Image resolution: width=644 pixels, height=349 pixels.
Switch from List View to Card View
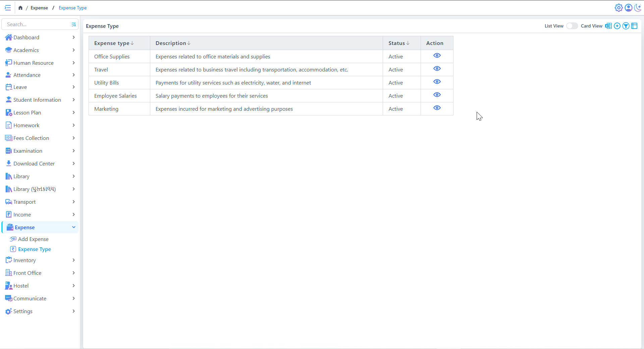(x=572, y=26)
